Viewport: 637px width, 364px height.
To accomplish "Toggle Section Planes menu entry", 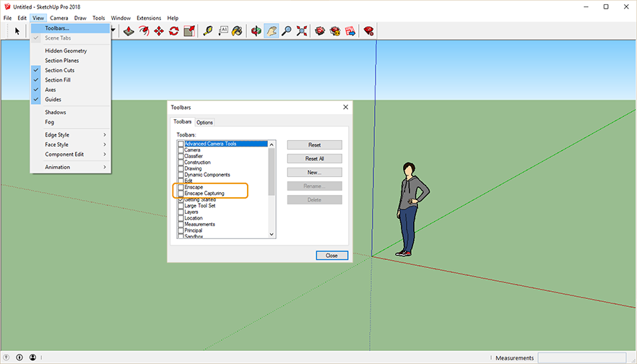I will [71, 61].
